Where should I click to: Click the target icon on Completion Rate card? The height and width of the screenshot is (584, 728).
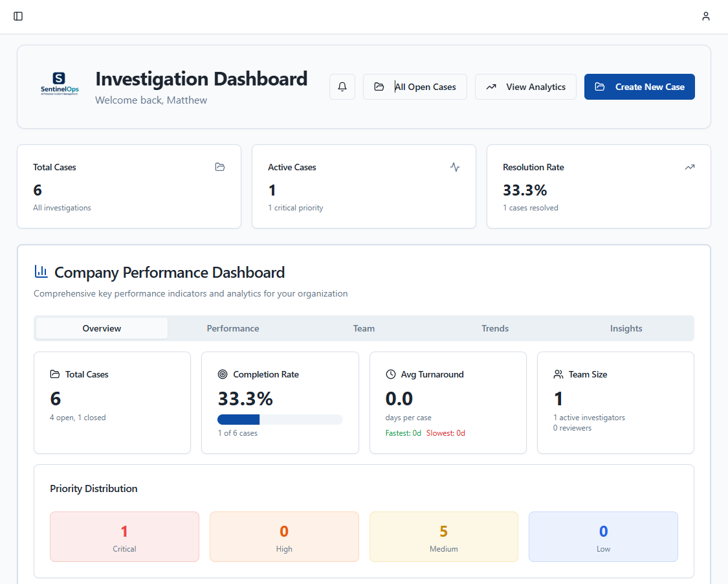[223, 374]
